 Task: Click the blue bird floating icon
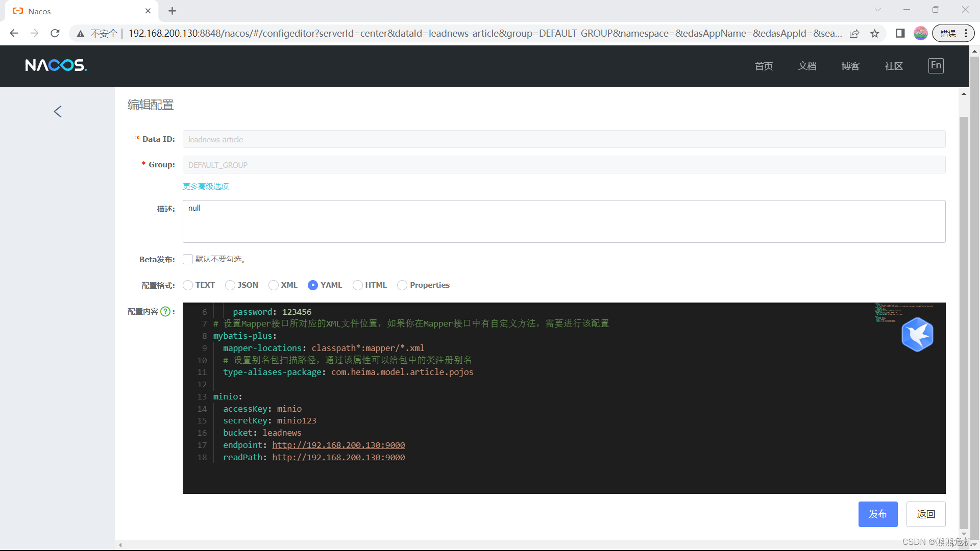[917, 335]
